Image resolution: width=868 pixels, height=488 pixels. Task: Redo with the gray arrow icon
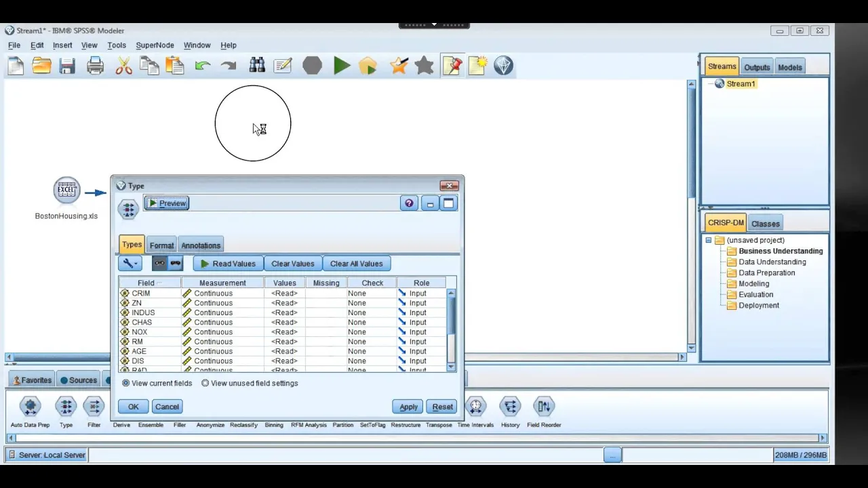(229, 66)
